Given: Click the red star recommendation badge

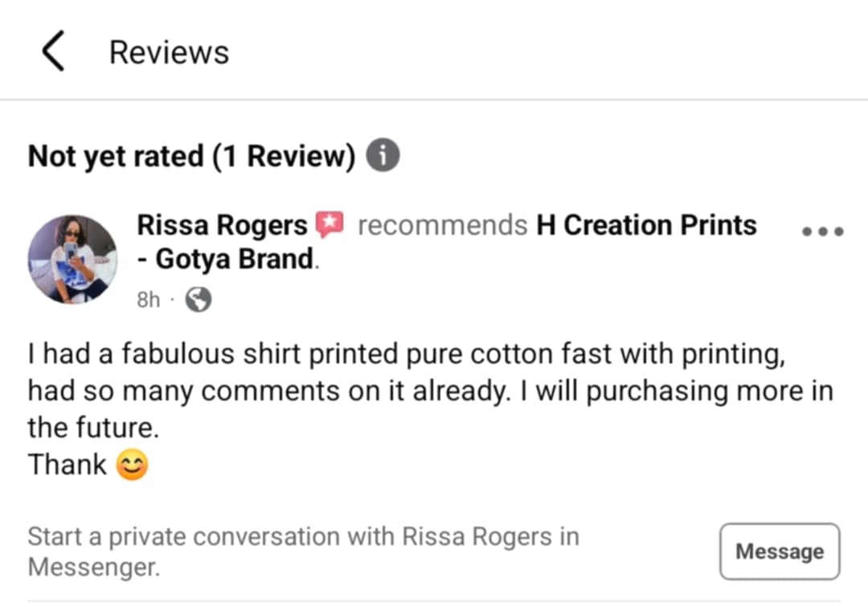Looking at the screenshot, I should (330, 225).
